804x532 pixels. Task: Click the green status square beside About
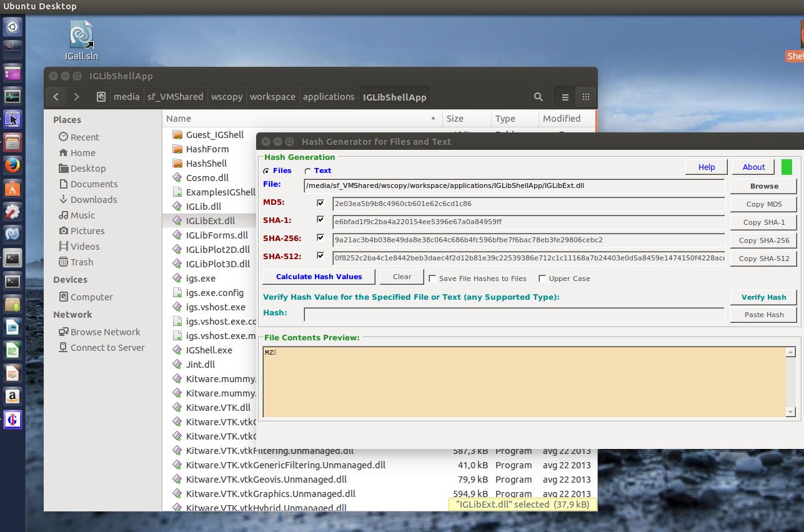tap(787, 167)
